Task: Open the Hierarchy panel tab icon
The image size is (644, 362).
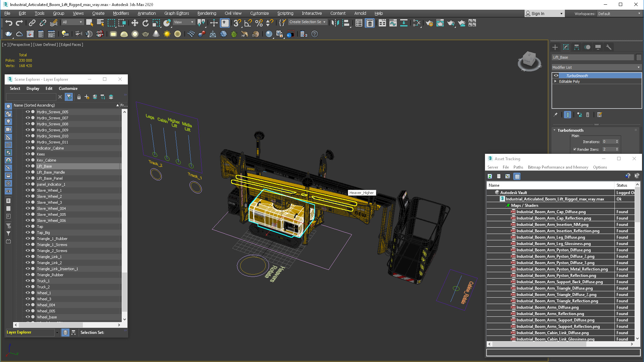Action: (x=577, y=47)
